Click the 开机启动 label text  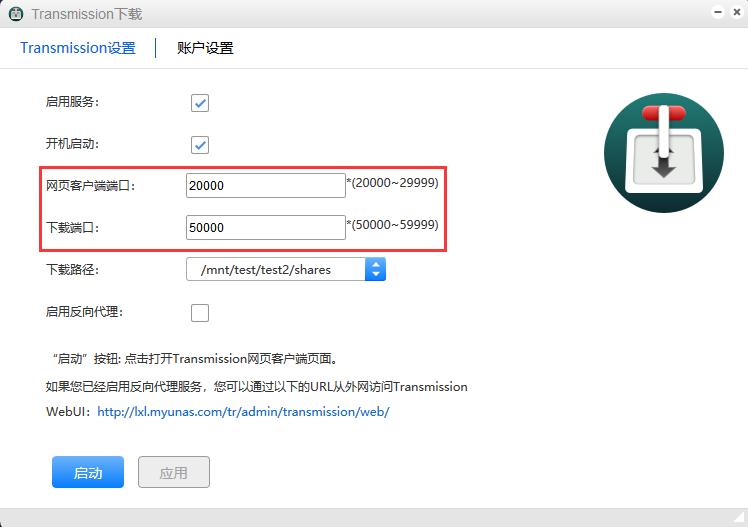(72, 144)
